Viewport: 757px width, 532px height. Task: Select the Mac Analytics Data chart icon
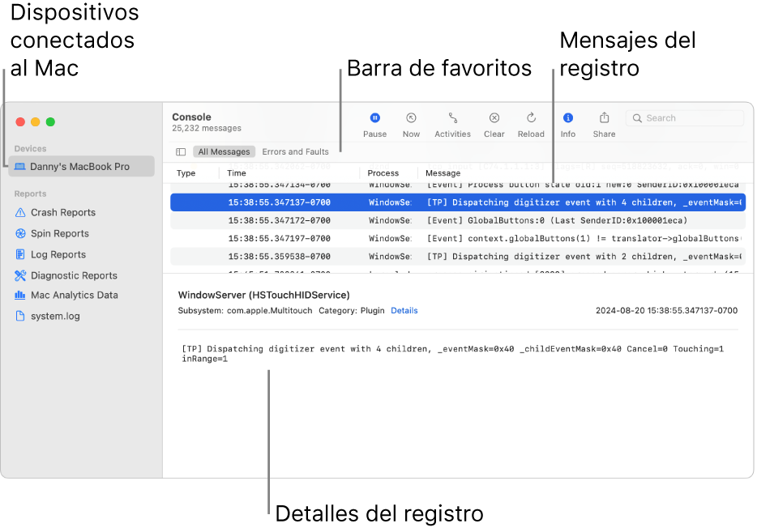(x=19, y=295)
